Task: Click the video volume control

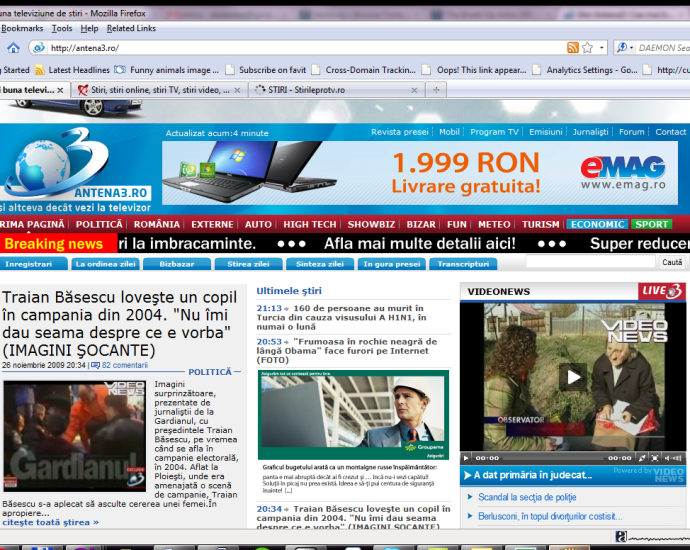Action: coord(673,458)
